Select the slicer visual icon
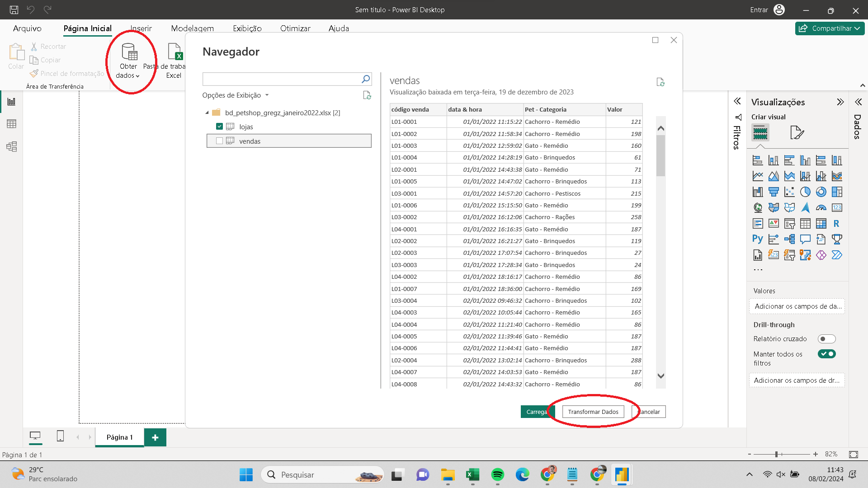The image size is (868, 488). [x=789, y=224]
